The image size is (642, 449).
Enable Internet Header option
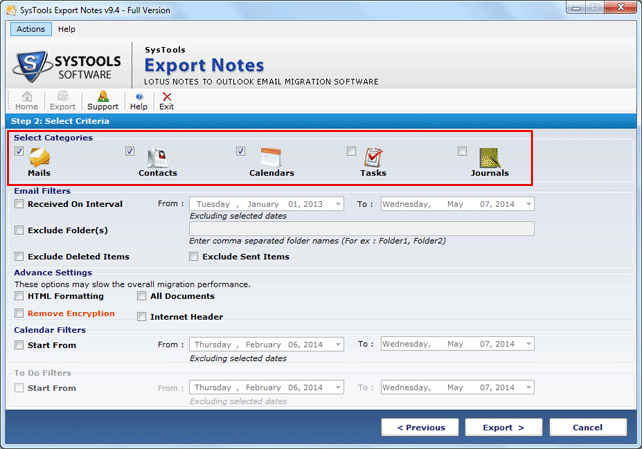point(141,316)
